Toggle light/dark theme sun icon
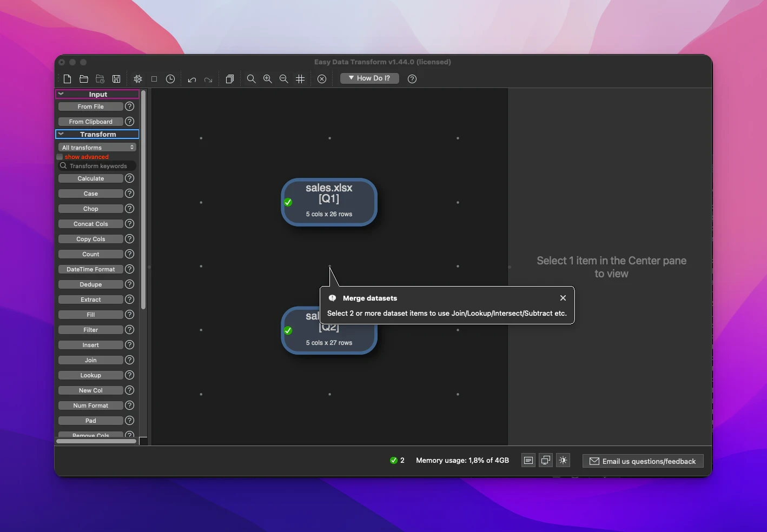The image size is (767, 532). [563, 460]
